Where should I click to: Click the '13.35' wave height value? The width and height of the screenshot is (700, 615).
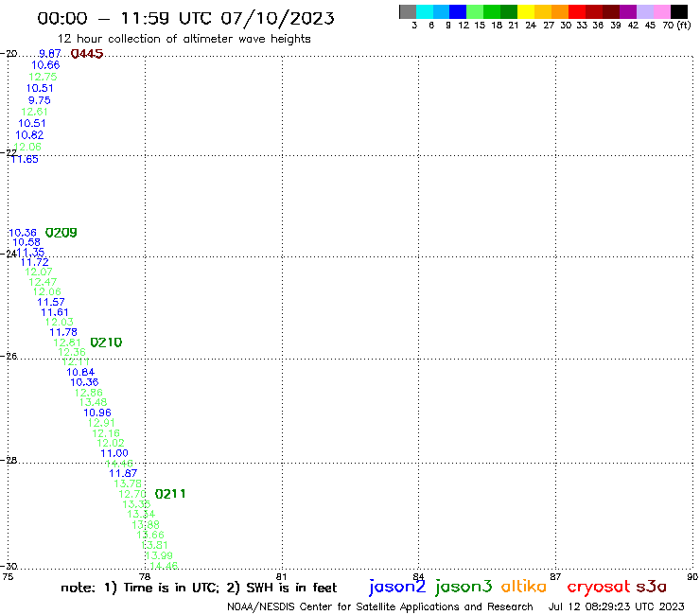[x=136, y=503]
